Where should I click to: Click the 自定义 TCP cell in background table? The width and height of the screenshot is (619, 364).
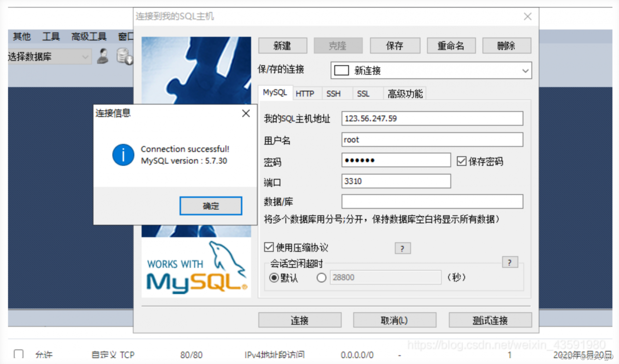pos(113,355)
